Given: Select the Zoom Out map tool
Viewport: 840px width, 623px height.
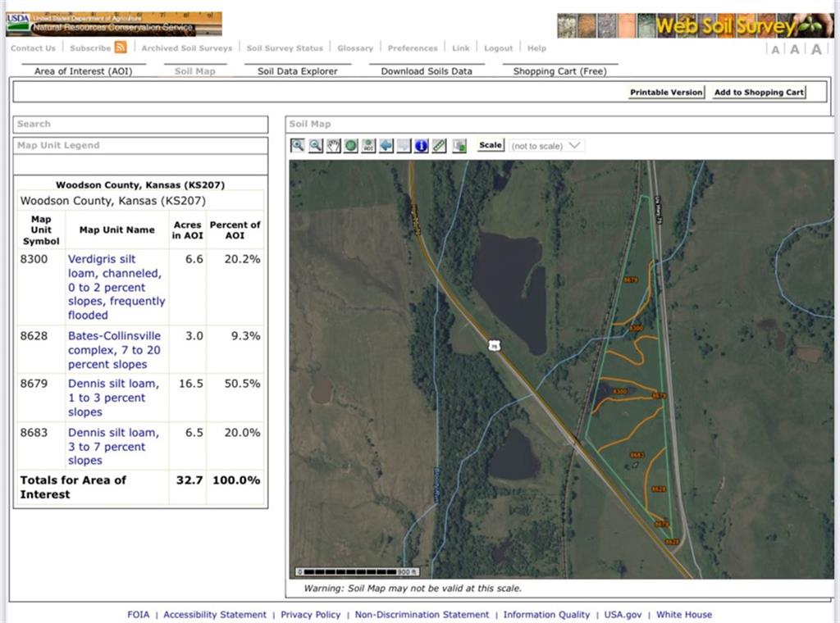Looking at the screenshot, I should point(315,145).
